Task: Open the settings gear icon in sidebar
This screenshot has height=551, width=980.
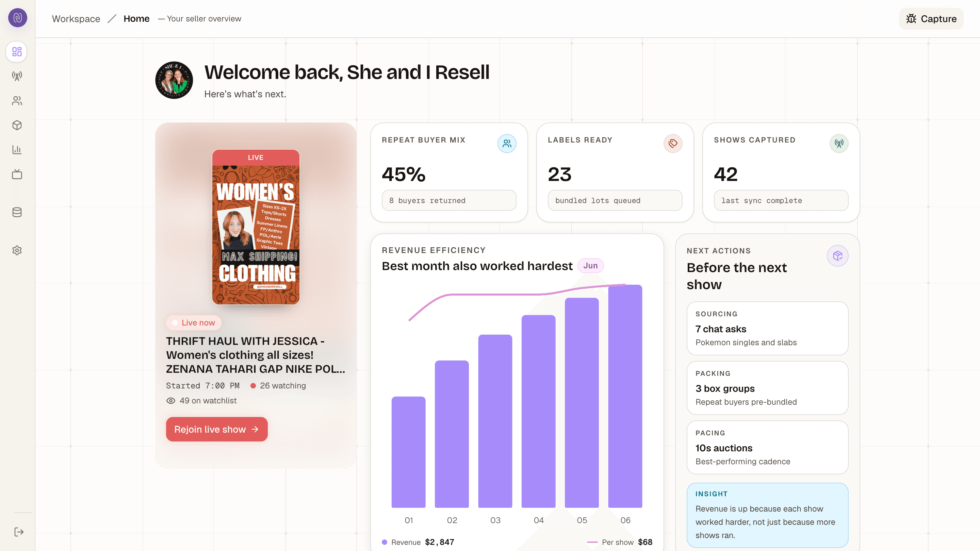Action: coord(17,250)
